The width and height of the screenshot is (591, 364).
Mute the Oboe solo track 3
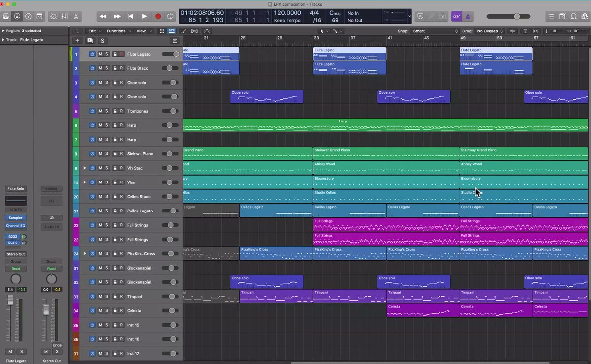pos(100,83)
